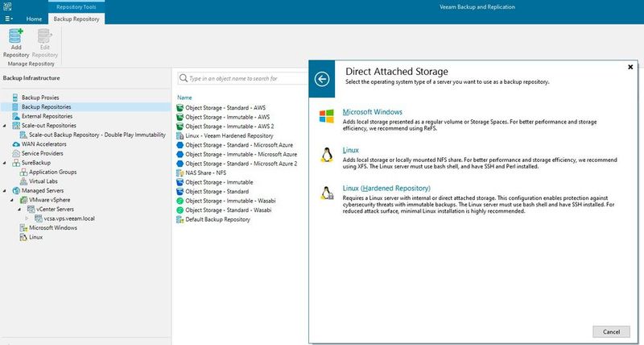This screenshot has width=644, height=345.
Task: Click the Service Providers icon
Action: 15,153
